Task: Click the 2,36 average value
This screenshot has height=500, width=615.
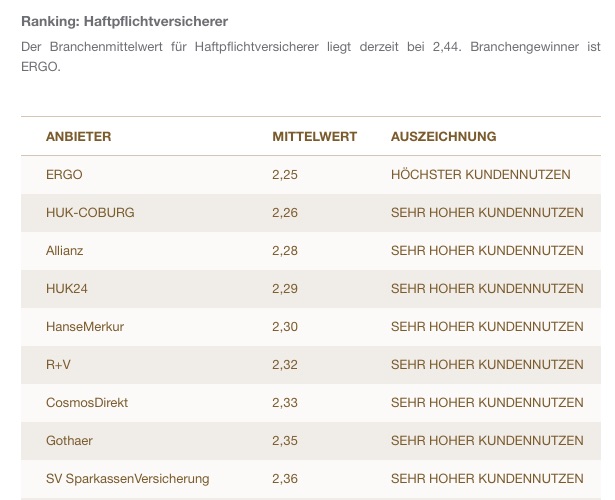Action: [285, 479]
